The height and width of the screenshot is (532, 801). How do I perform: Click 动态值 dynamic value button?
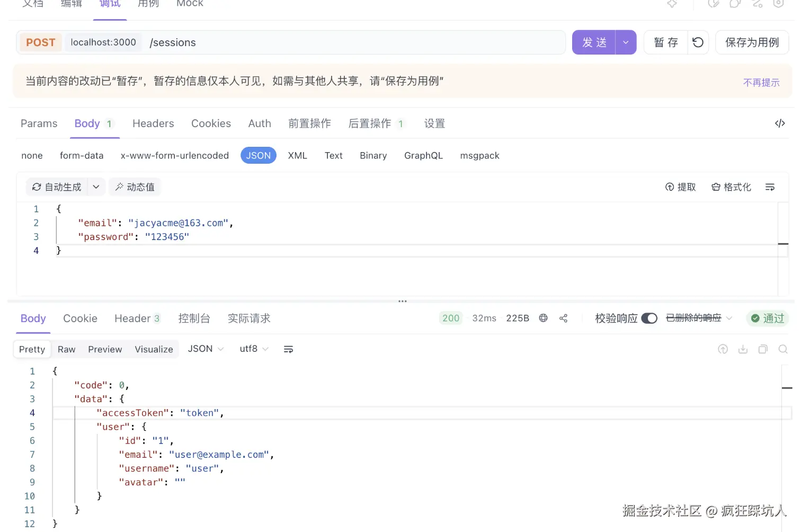pos(135,187)
